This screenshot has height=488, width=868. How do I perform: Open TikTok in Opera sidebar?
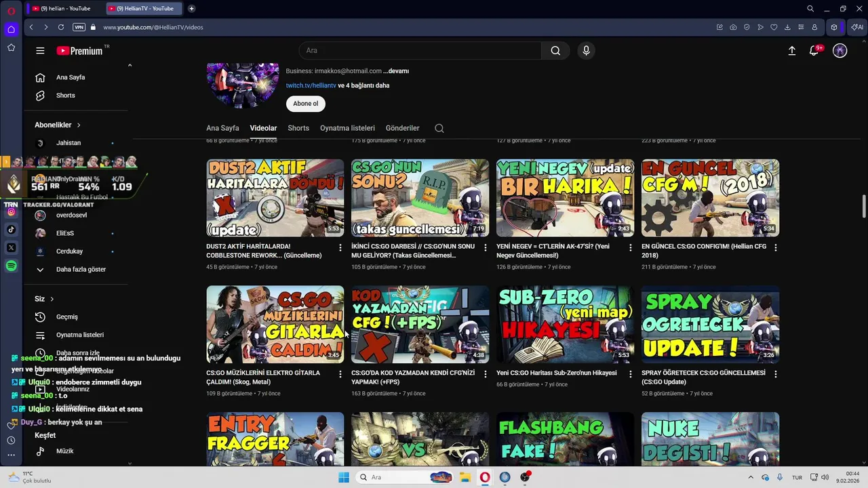pos(11,230)
